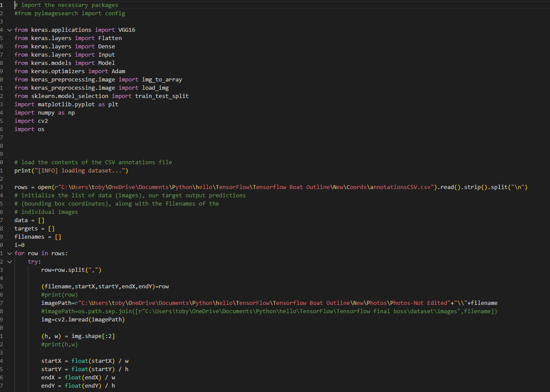
Task: Click the comment '# individual images'
Action: point(46,212)
